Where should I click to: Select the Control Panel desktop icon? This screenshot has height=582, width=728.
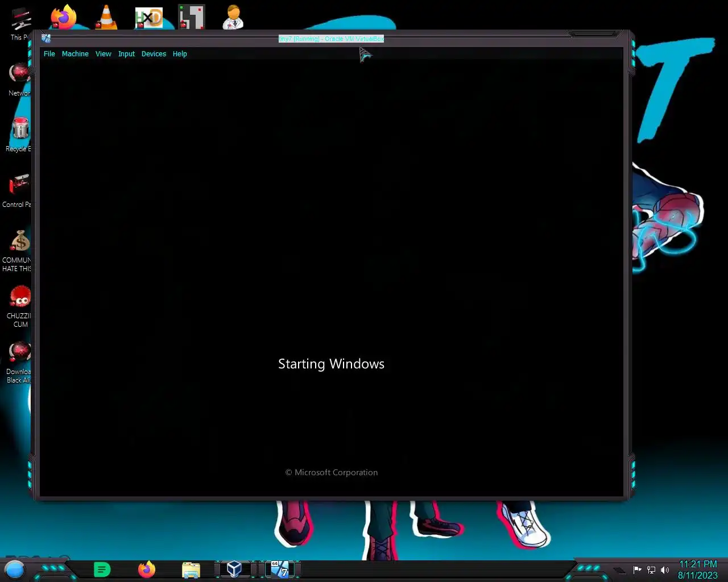pos(18,190)
